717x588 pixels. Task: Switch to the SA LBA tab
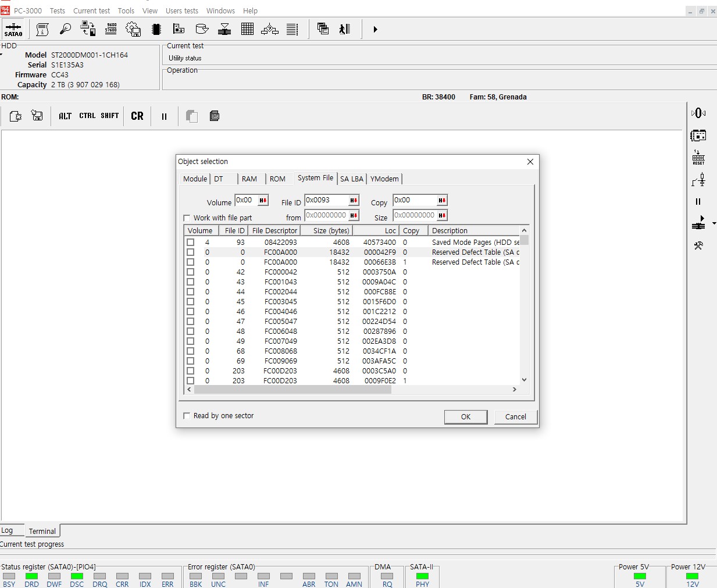pyautogui.click(x=351, y=179)
